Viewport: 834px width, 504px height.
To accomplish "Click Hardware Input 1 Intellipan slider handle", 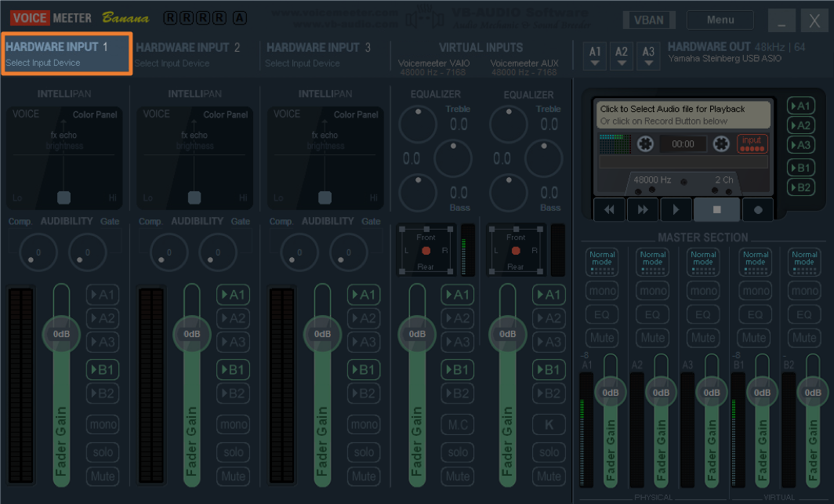I will pos(63,198).
